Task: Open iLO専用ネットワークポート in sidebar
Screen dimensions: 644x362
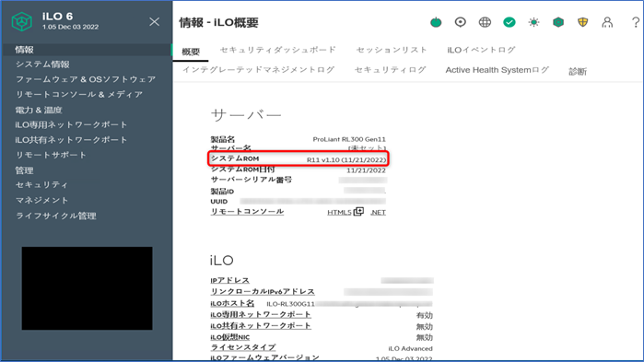Action: [71, 124]
